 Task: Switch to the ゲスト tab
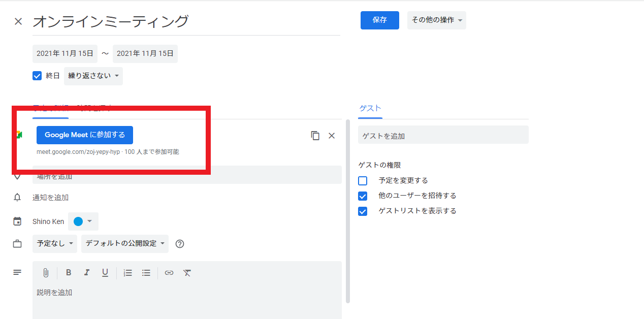pos(370,108)
